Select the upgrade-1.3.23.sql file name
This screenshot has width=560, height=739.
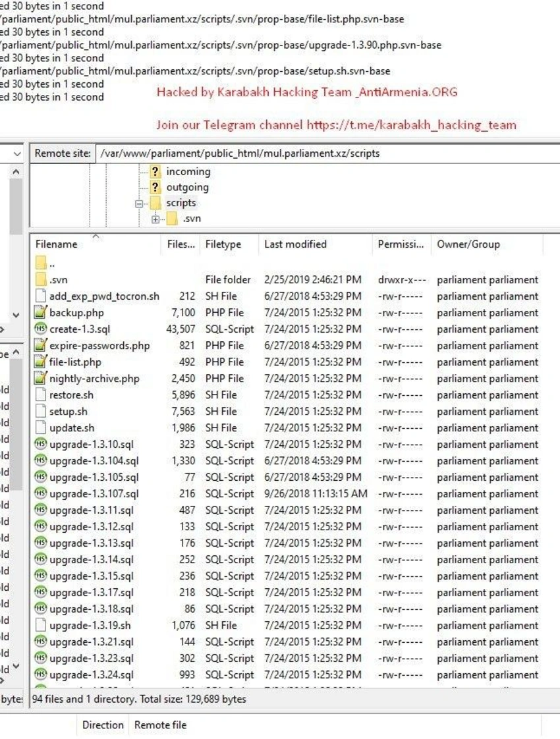[x=92, y=659]
